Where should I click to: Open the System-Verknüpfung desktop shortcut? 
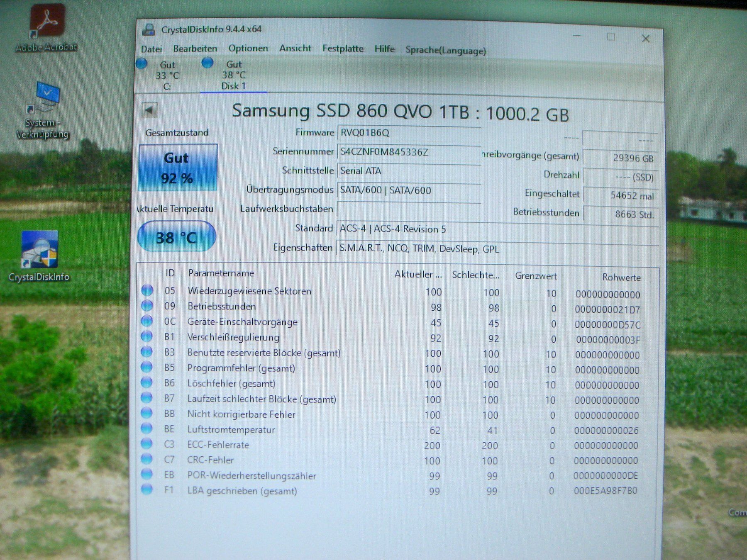43,110
